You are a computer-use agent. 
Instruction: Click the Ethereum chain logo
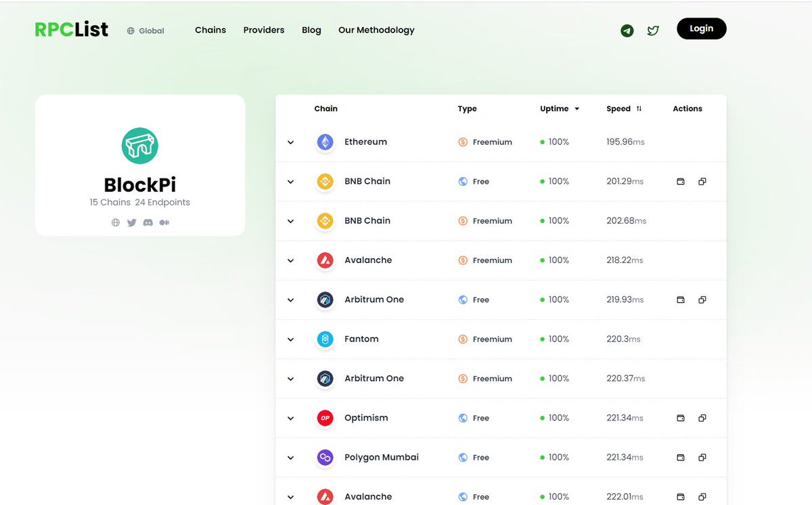pos(325,142)
